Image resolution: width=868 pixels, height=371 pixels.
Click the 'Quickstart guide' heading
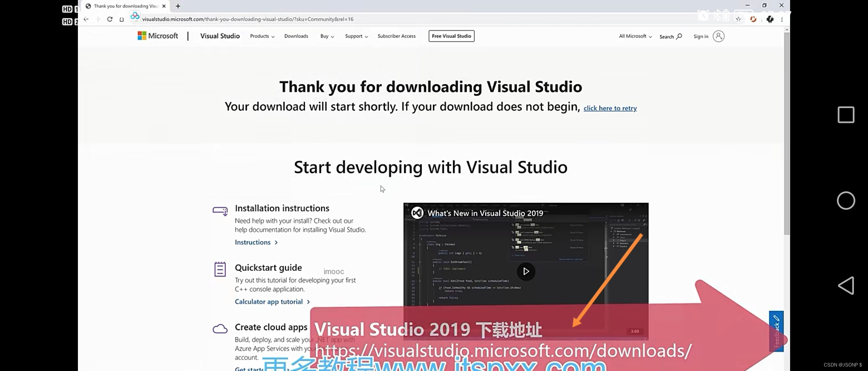click(x=268, y=268)
